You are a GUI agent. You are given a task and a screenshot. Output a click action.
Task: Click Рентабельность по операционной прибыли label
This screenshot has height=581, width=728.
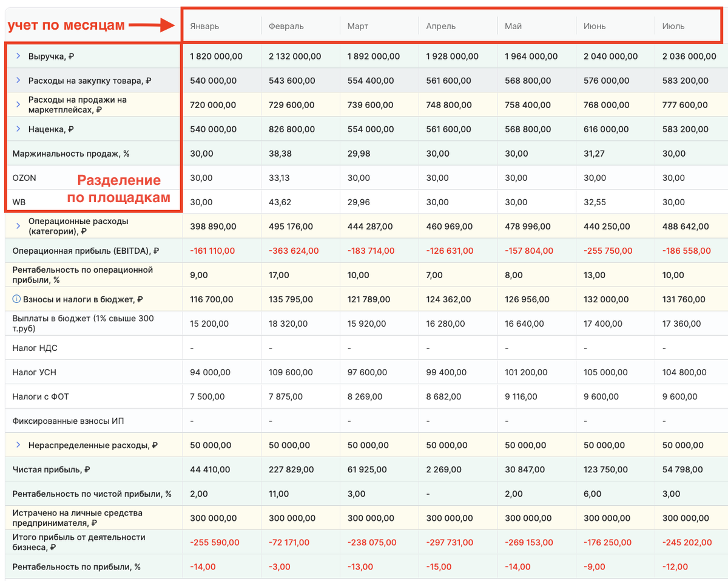83,275
